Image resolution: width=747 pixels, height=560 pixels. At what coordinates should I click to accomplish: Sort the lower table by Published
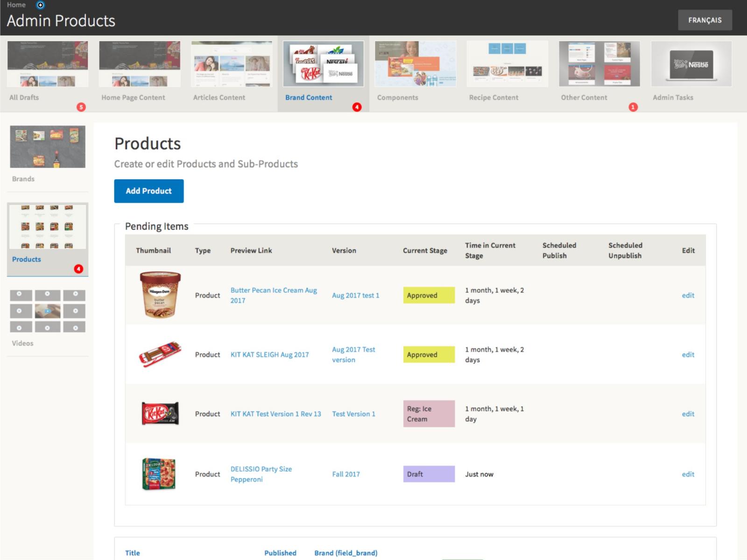pos(280,553)
